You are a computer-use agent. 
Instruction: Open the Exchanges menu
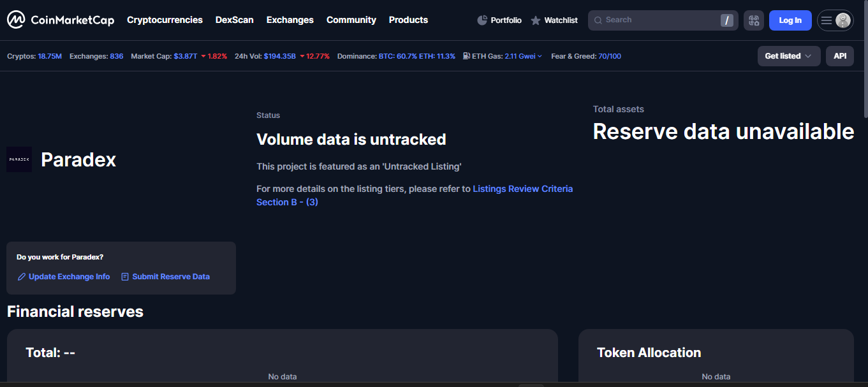[290, 20]
